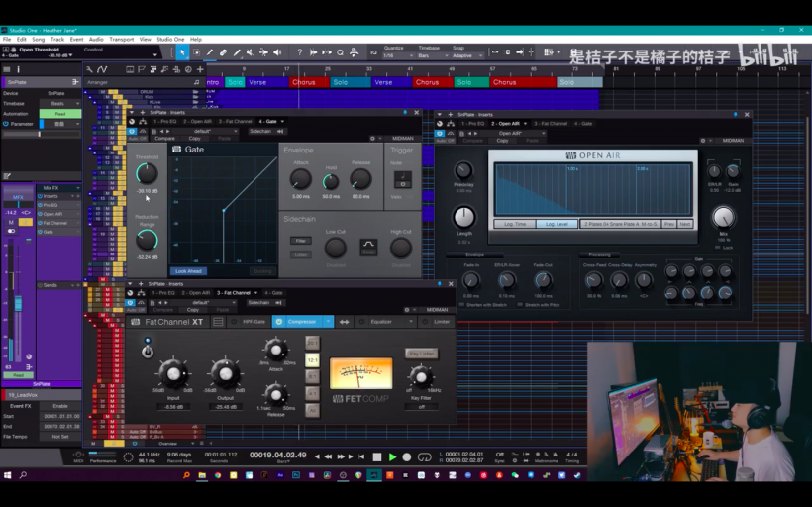The width and height of the screenshot is (812, 507).
Task: Select the arrow tool in the toolbar
Action: 182,51
